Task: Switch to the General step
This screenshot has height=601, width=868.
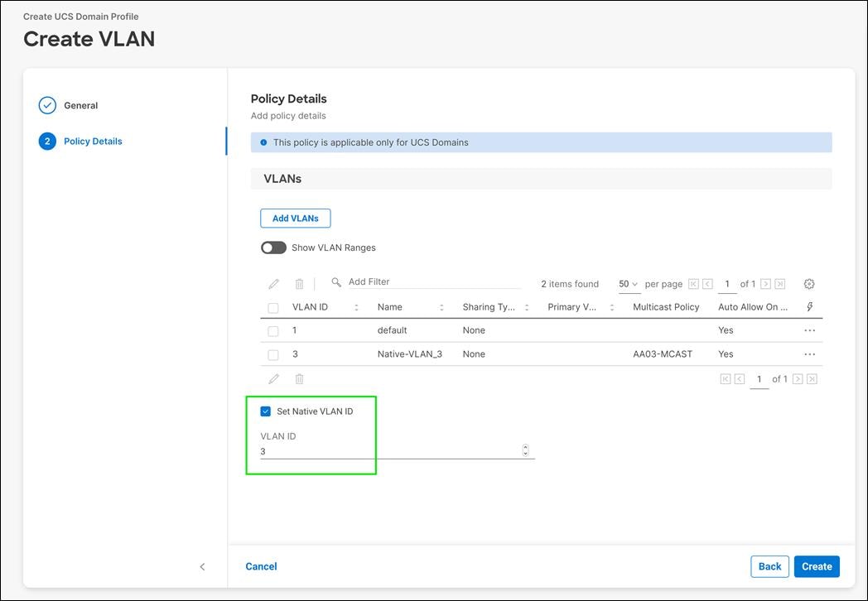Action: click(x=80, y=105)
